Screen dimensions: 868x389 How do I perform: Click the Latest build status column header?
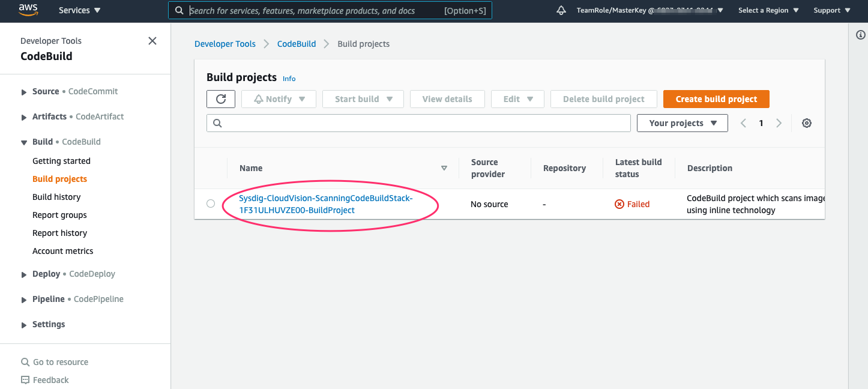(x=639, y=168)
